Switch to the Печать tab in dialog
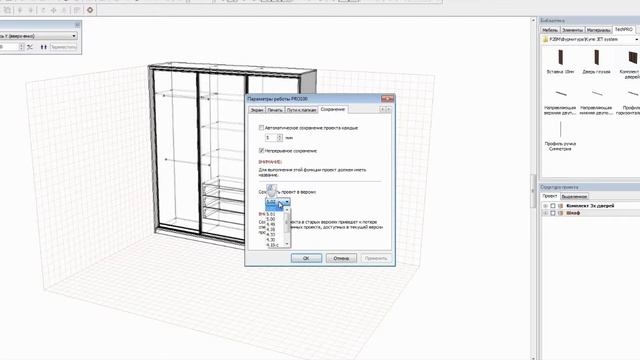This screenshot has width=640, height=360. [275, 110]
